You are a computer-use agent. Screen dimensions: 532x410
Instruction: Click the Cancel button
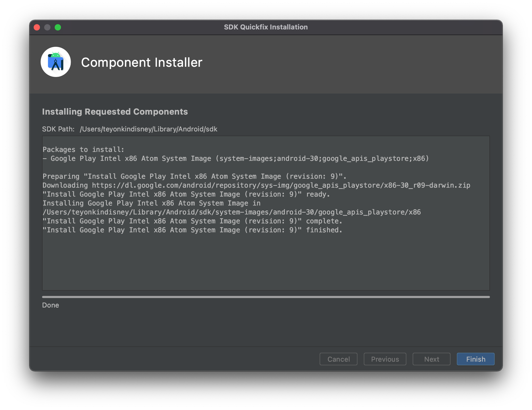tap(338, 359)
